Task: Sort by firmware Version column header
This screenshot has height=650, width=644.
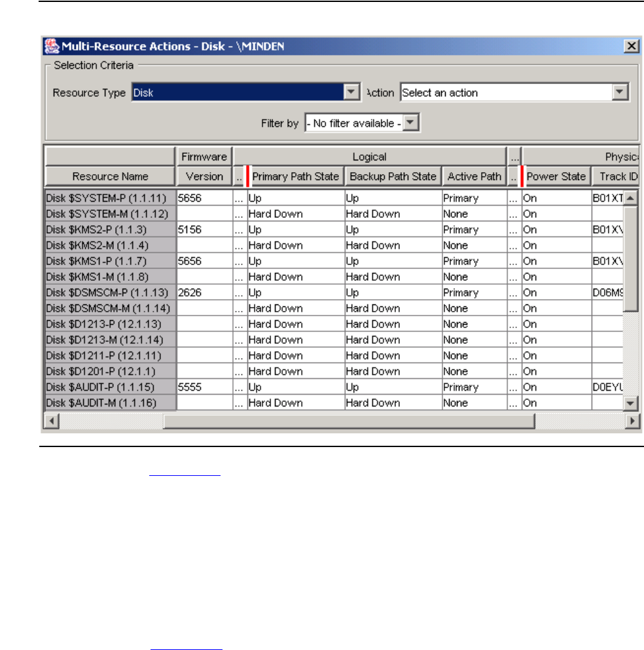Action: [204, 177]
